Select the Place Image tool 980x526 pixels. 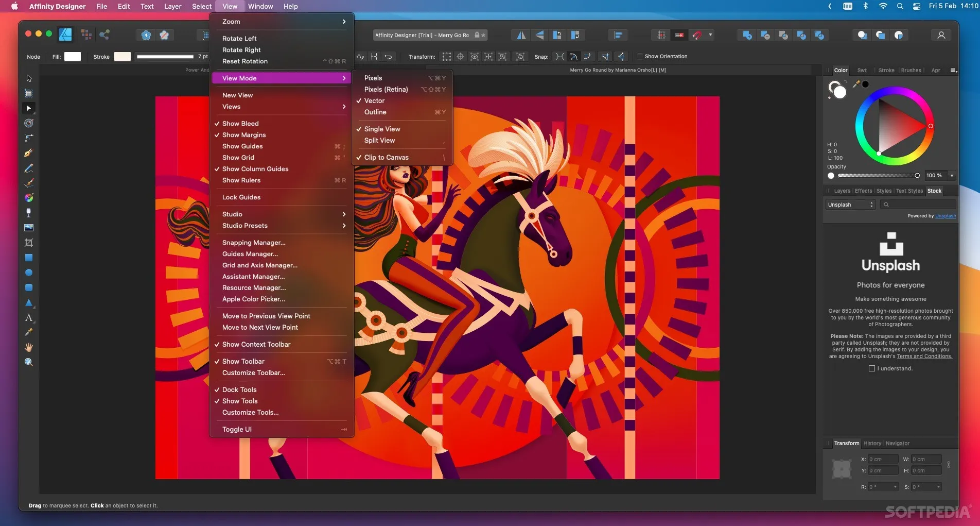click(29, 228)
